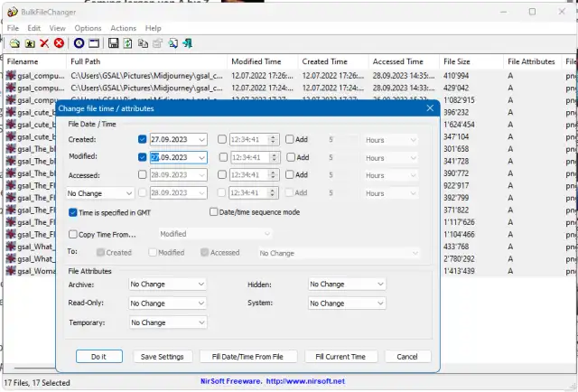Image resolution: width=578 pixels, height=392 pixels.
Task: Close the Change file time / attributes dialog
Action: pos(430,107)
